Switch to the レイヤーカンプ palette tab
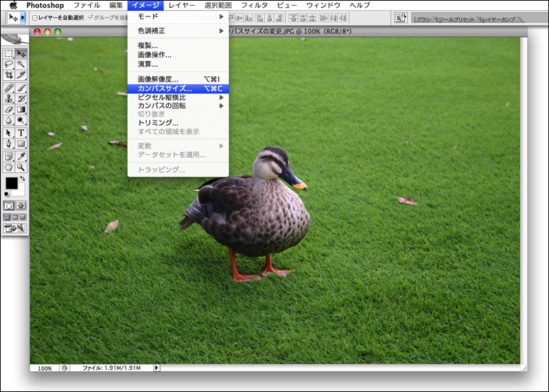The height and width of the screenshot is (392, 549). click(x=498, y=19)
